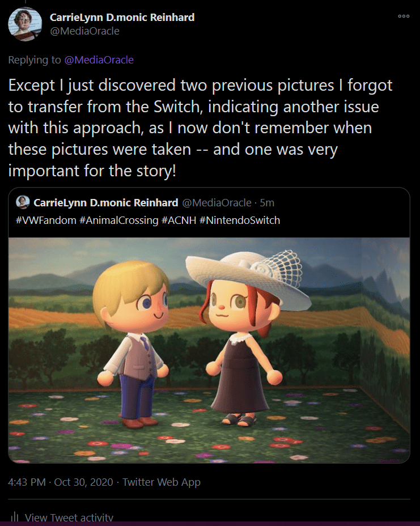Open the tweet's three-dot more menu
The image size is (420, 526).
[x=404, y=16]
